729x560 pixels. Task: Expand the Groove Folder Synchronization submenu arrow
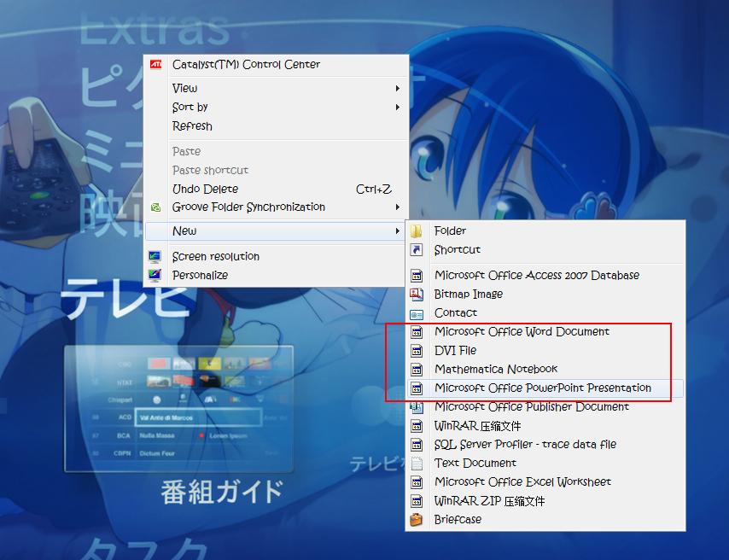click(397, 207)
